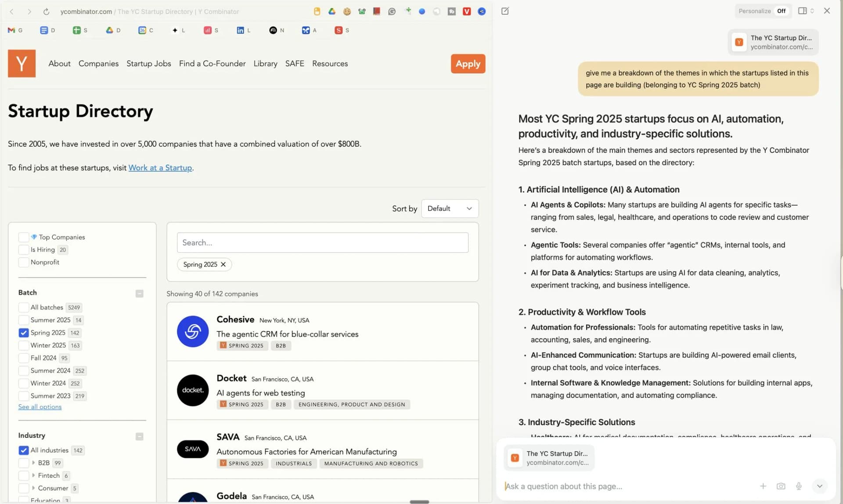
Task: Click the orange Apply button
Action: pos(468,64)
